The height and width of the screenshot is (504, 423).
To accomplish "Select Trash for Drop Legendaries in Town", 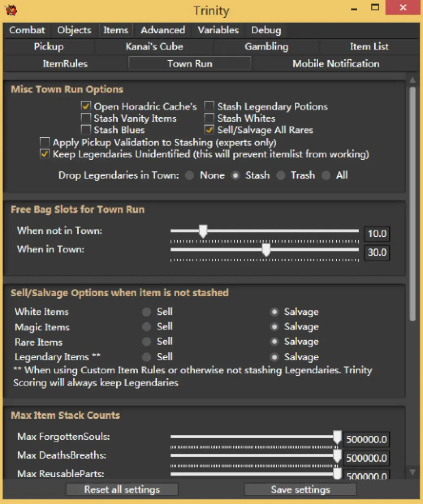I will [x=281, y=176].
